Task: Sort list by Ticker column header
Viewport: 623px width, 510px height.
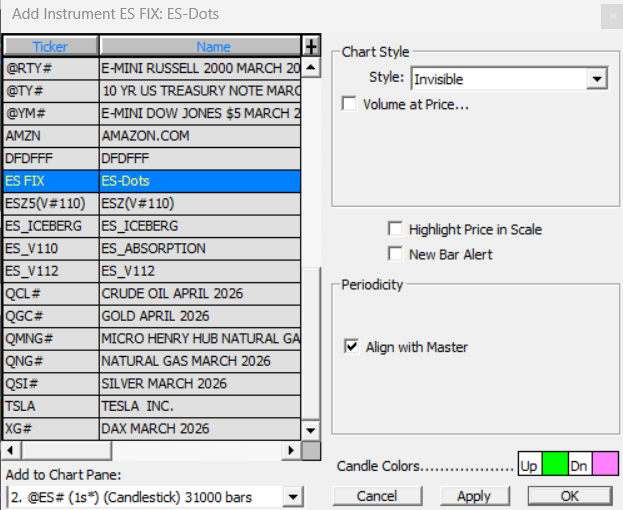Action: click(x=50, y=46)
